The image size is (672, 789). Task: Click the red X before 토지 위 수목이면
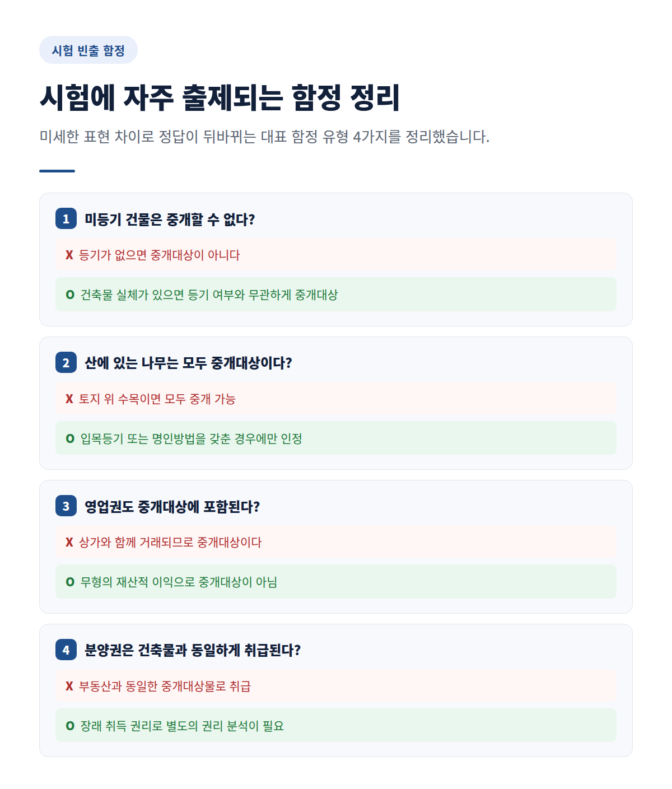tap(69, 399)
